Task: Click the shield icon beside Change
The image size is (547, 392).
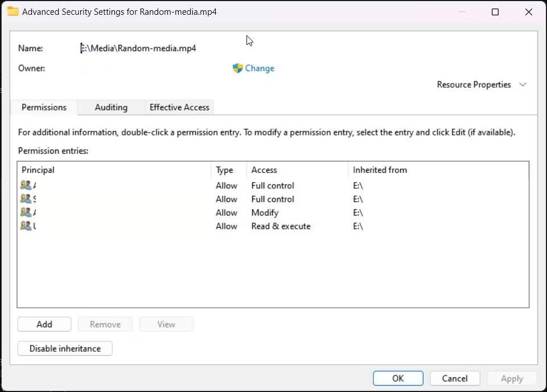Action: pyautogui.click(x=238, y=68)
